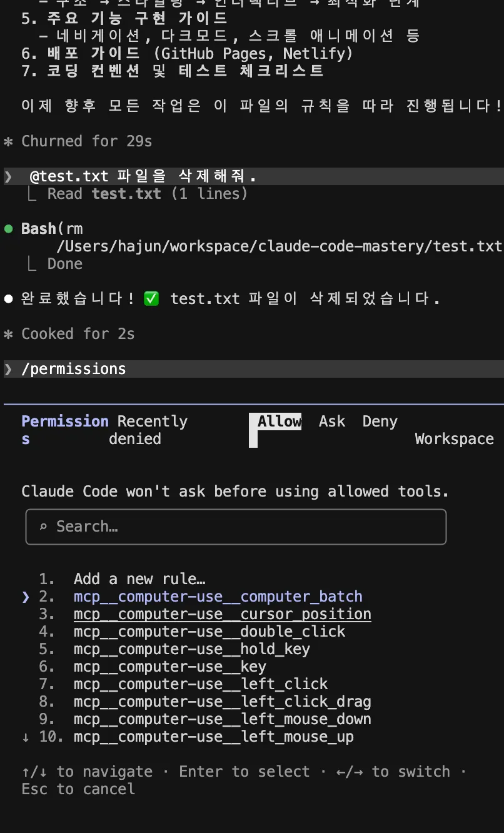The width and height of the screenshot is (504, 833).
Task: Click the down arrow beside rule 10
Action: tap(26, 737)
